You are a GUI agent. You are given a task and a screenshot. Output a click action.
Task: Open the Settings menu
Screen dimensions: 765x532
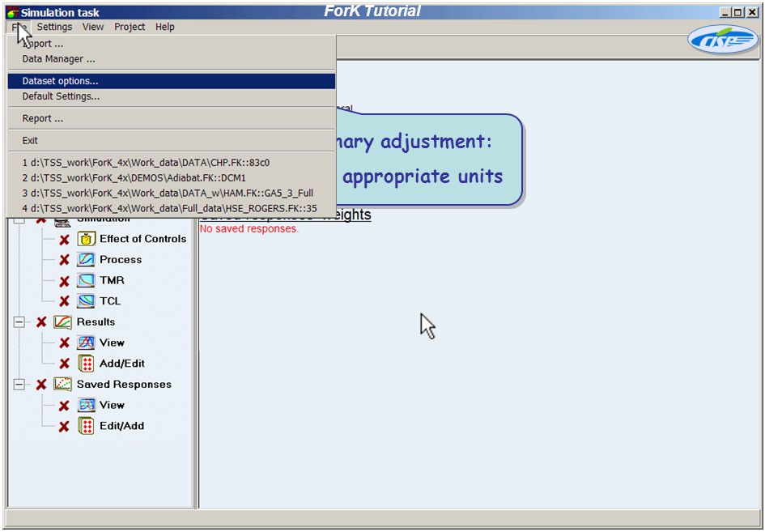[55, 27]
